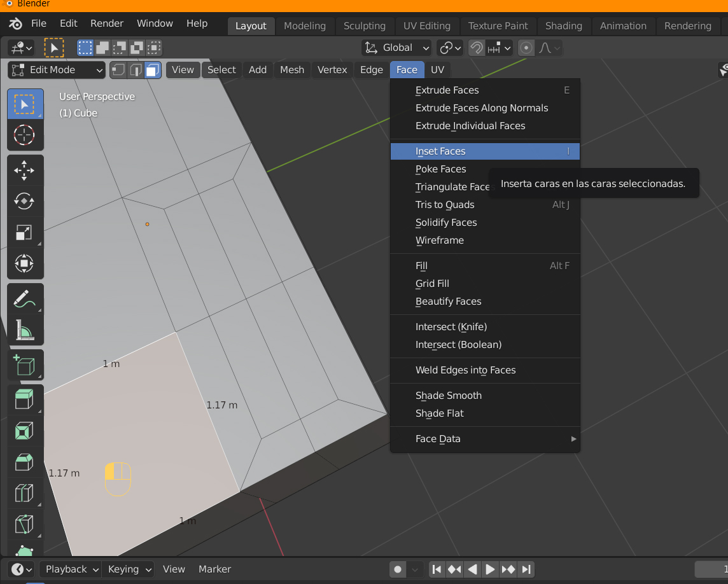This screenshot has width=728, height=584.
Task: Open the Keying dropdown
Action: tap(128, 569)
